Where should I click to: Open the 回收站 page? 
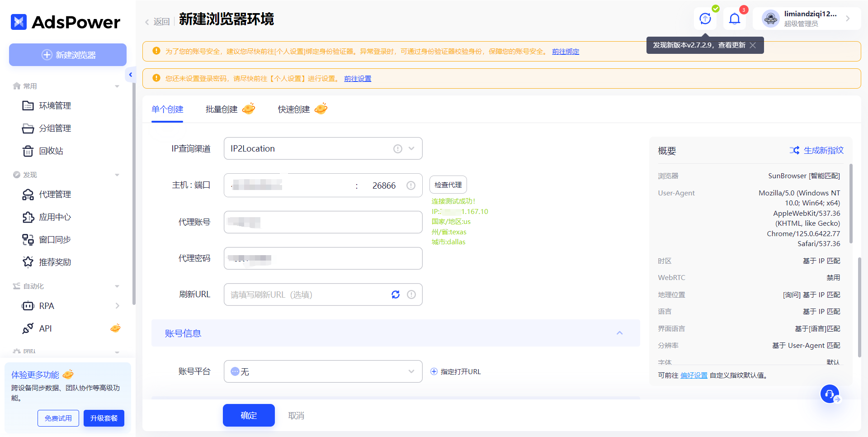coord(51,151)
